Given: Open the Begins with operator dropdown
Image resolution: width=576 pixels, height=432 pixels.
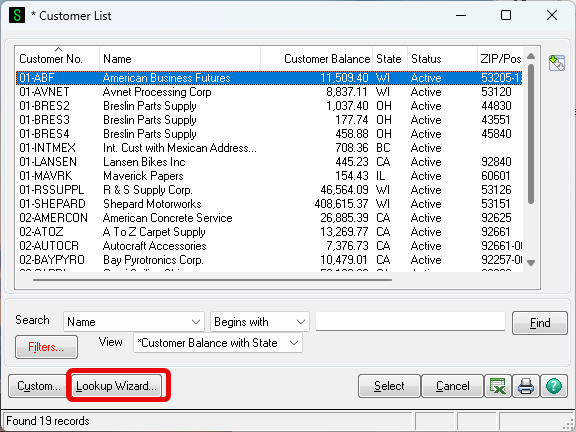Looking at the screenshot, I should [x=260, y=322].
